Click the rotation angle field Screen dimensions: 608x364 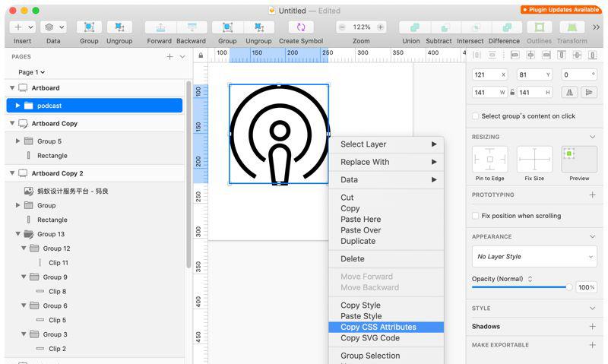[580, 74]
